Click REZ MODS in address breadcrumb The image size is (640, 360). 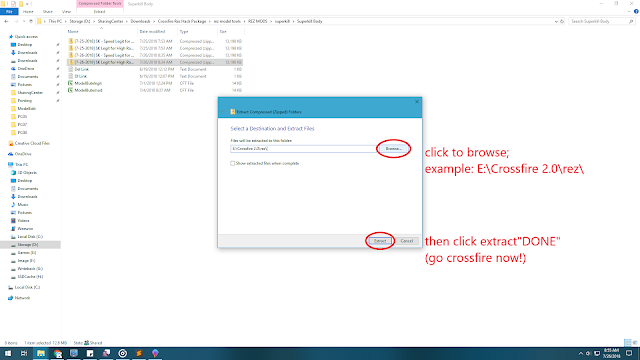pos(258,21)
